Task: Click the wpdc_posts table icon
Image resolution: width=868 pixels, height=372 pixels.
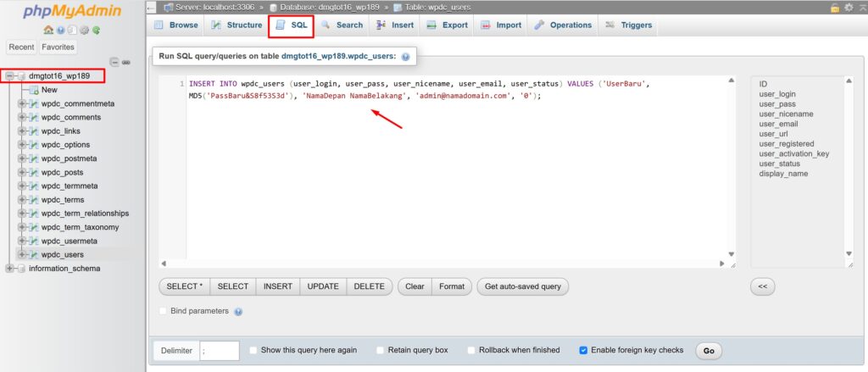Action: 33,172
